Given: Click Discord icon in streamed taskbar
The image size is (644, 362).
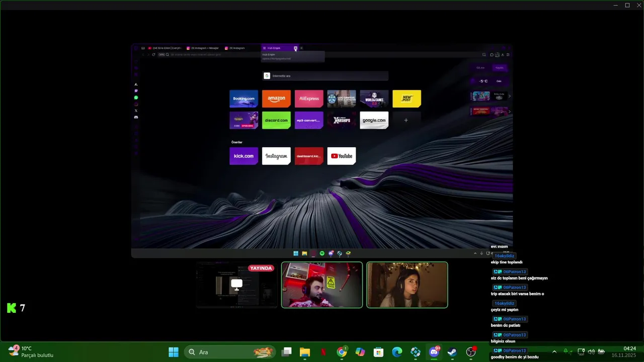Looking at the screenshot, I should point(331,253).
